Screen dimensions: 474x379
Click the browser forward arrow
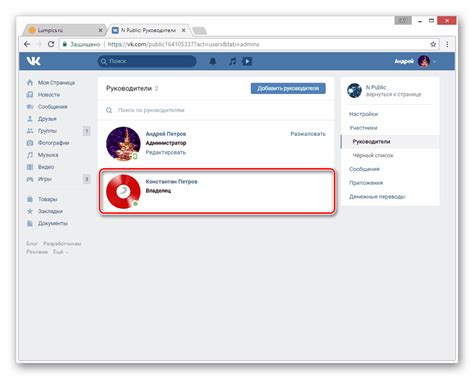click(39, 44)
